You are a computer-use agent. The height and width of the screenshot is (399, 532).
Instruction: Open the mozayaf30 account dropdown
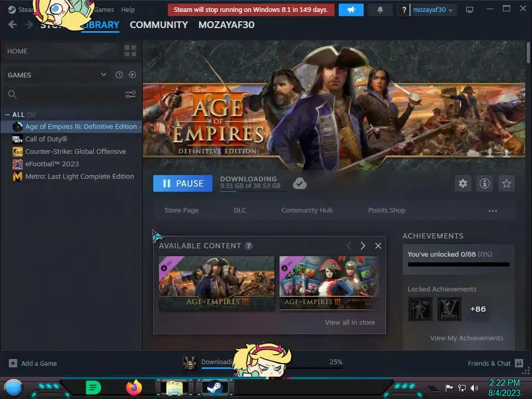point(432,10)
